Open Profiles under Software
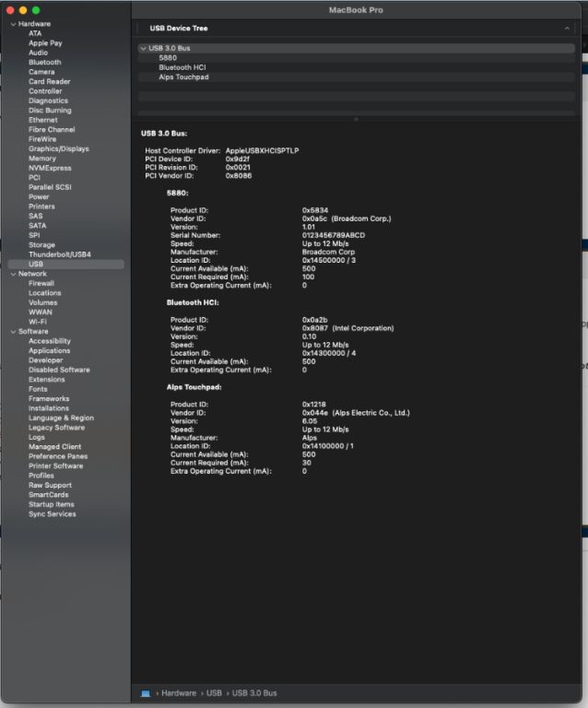Image resolution: width=588 pixels, height=708 pixels. 41,476
